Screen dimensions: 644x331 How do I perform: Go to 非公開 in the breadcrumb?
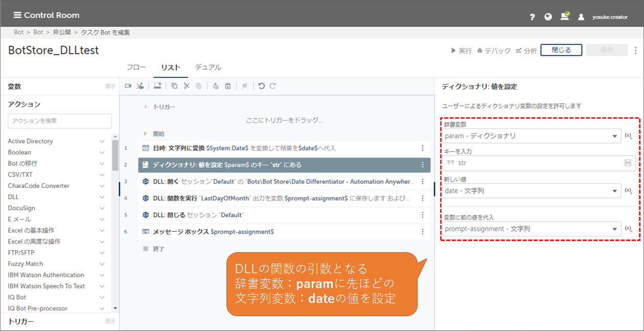[62, 32]
